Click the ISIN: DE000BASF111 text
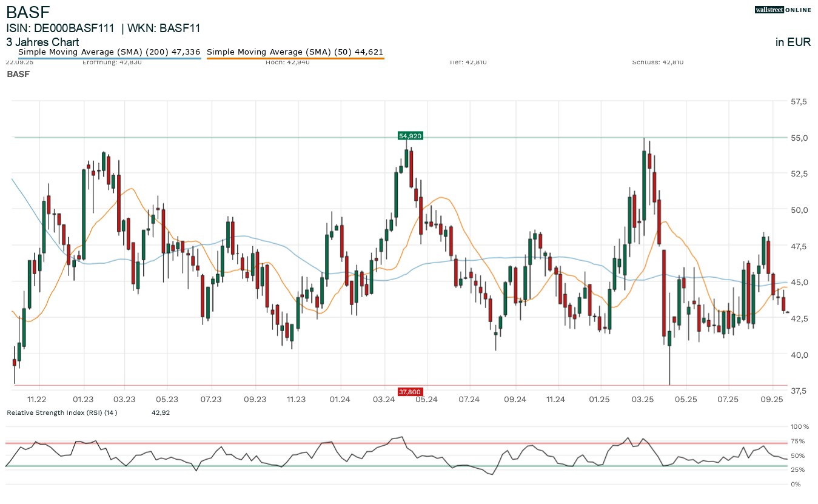This screenshot has height=504, width=818. click(x=61, y=28)
